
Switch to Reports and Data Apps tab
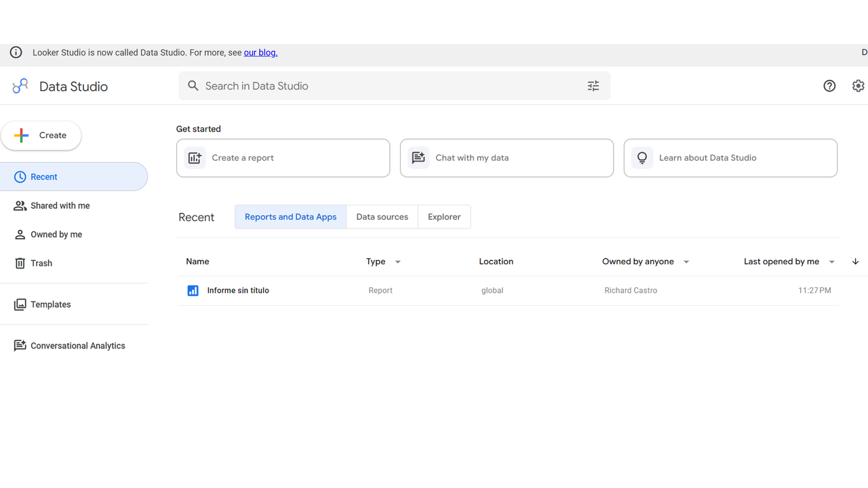[x=291, y=217]
